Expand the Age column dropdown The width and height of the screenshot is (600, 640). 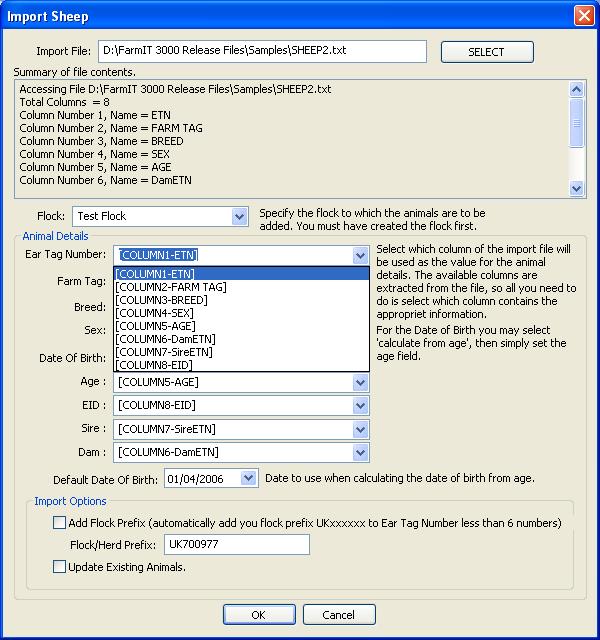click(x=360, y=382)
